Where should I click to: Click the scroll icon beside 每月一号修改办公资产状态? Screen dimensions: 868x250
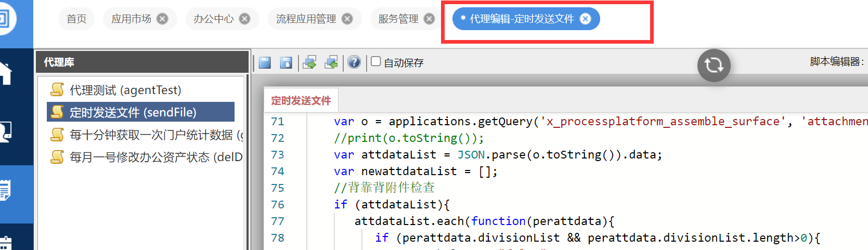coord(57,156)
